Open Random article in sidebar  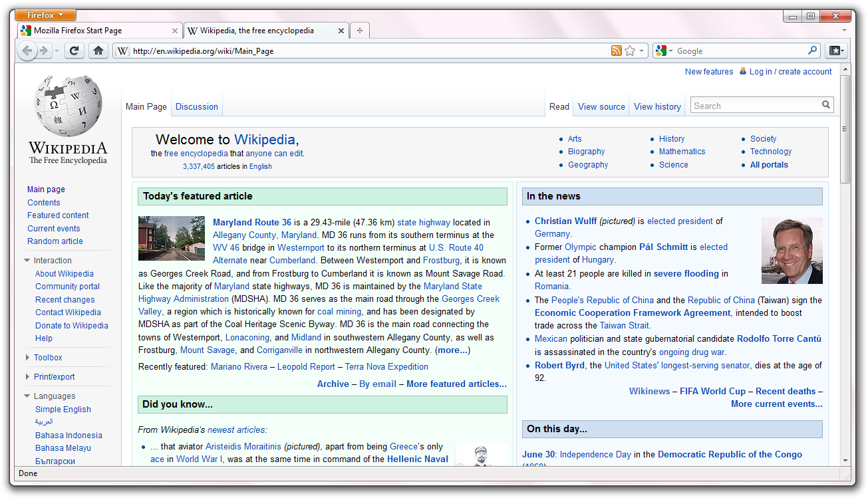pyautogui.click(x=55, y=241)
